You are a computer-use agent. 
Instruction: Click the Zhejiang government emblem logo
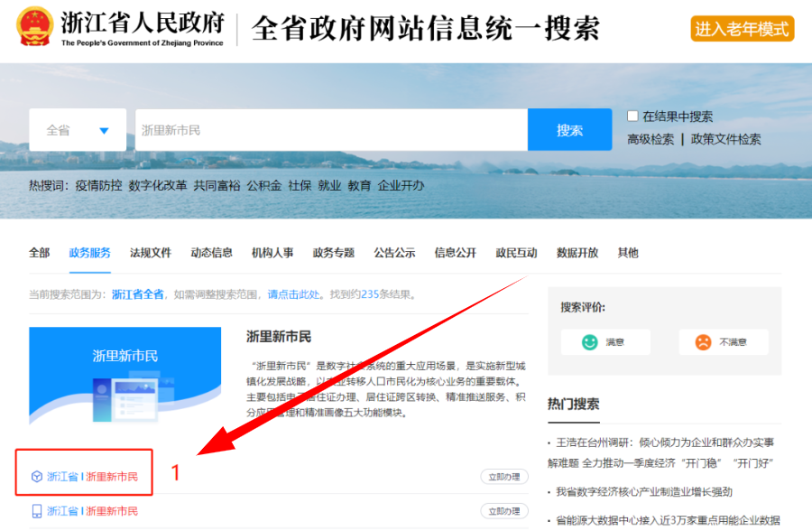(34, 26)
